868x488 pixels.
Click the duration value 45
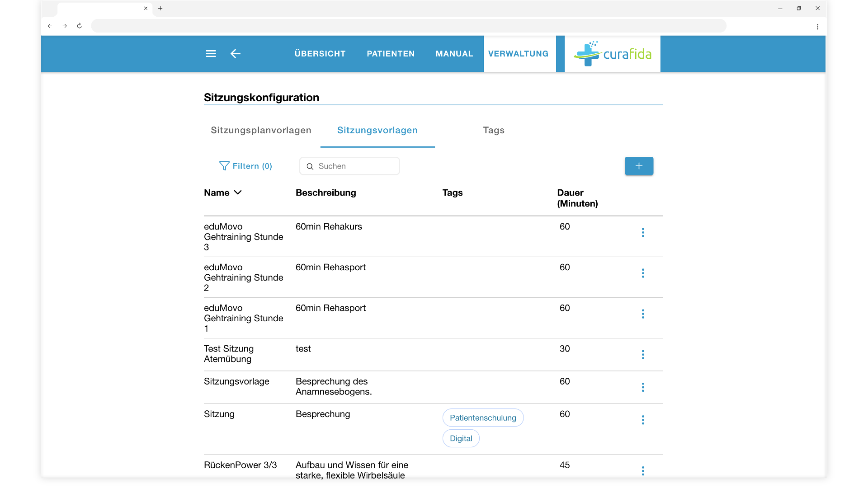click(x=565, y=465)
